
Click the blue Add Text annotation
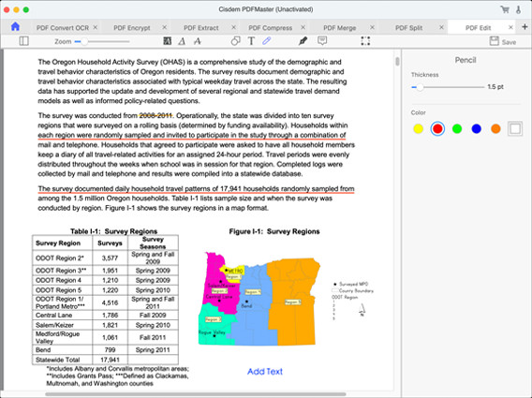(265, 372)
